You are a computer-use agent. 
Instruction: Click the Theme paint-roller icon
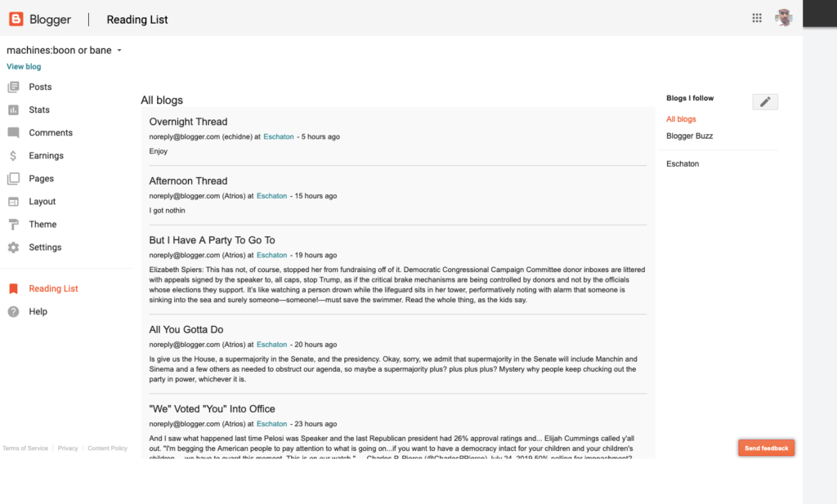(13, 225)
